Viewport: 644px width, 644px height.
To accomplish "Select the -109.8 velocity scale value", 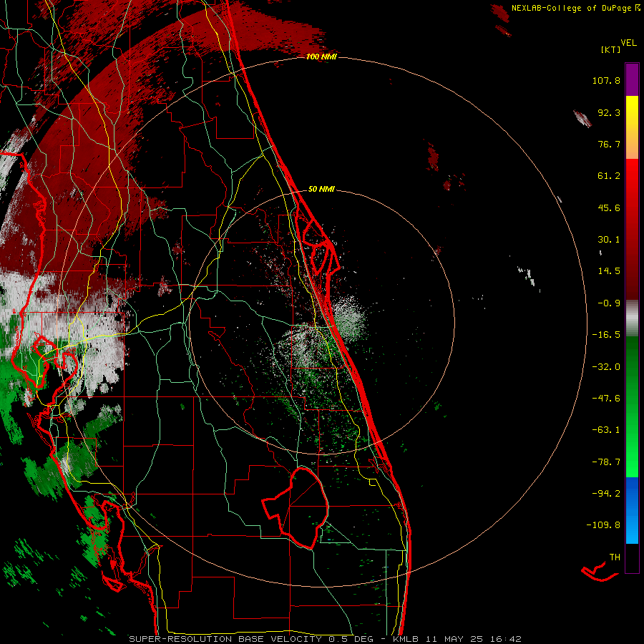I will click(603, 525).
